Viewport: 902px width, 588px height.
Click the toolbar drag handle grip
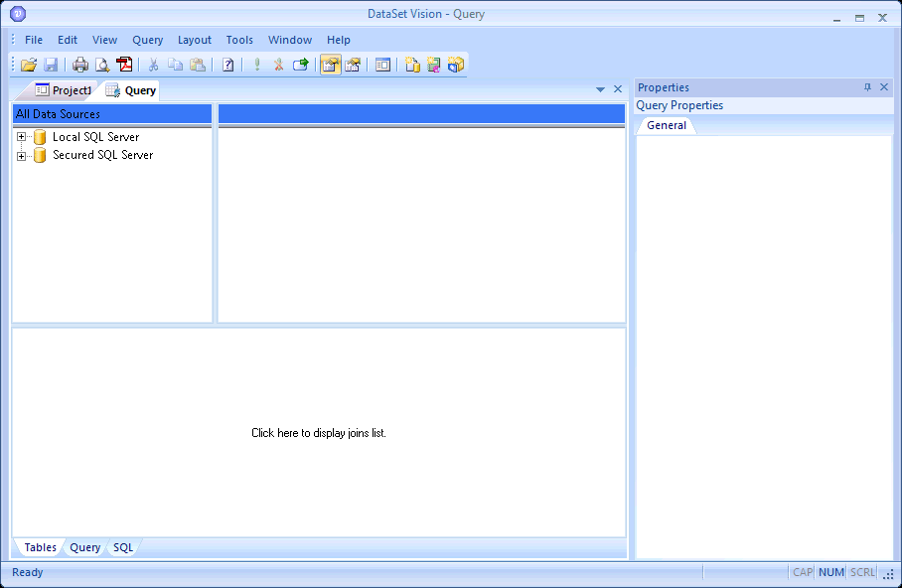click(x=13, y=64)
